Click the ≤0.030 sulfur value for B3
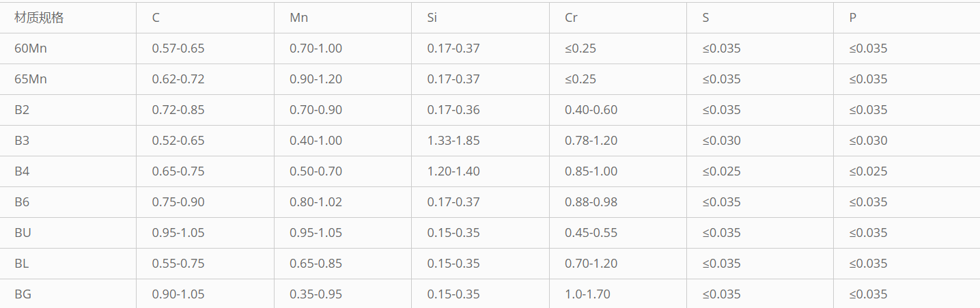The image size is (980, 308). (x=721, y=141)
